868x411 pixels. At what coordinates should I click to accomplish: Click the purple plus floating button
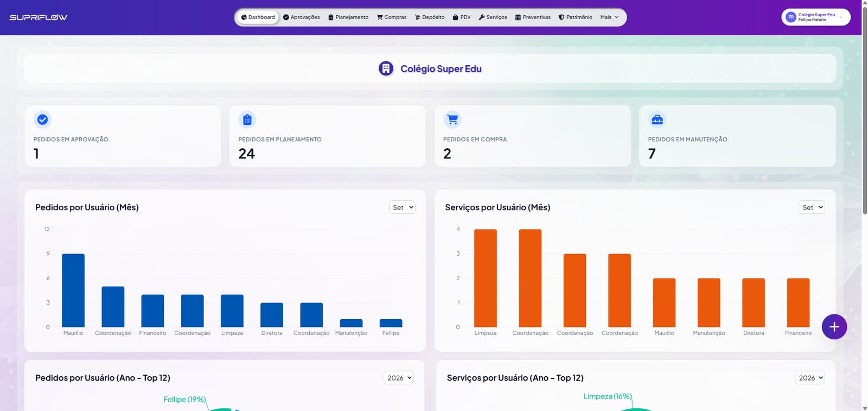point(834,327)
